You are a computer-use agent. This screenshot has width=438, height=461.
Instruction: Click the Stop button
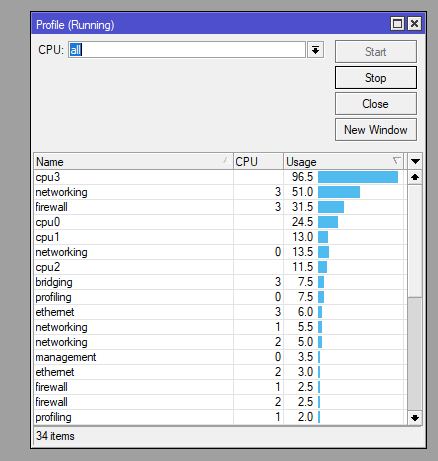pyautogui.click(x=376, y=78)
